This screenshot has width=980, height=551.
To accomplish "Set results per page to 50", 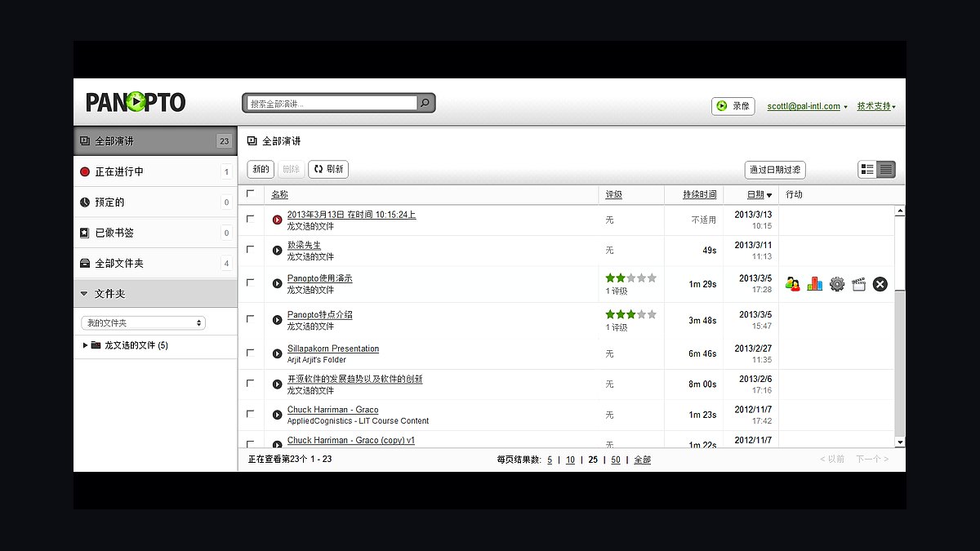I will click(x=616, y=460).
